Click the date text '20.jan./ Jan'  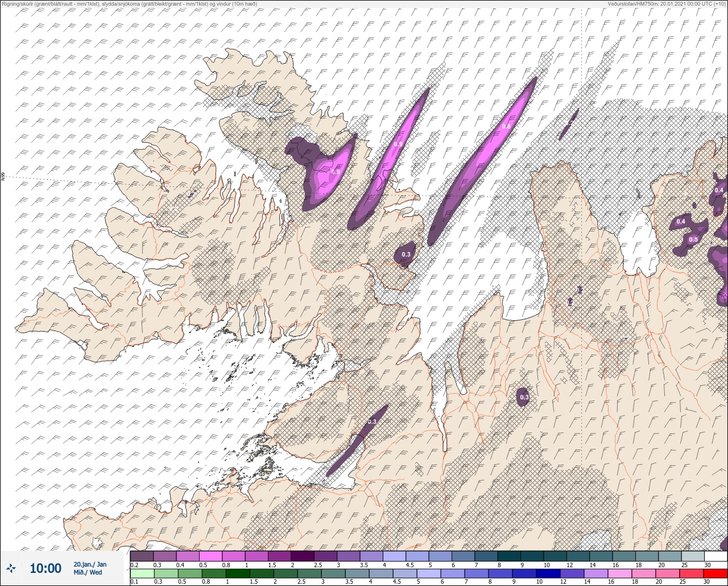coord(90,564)
